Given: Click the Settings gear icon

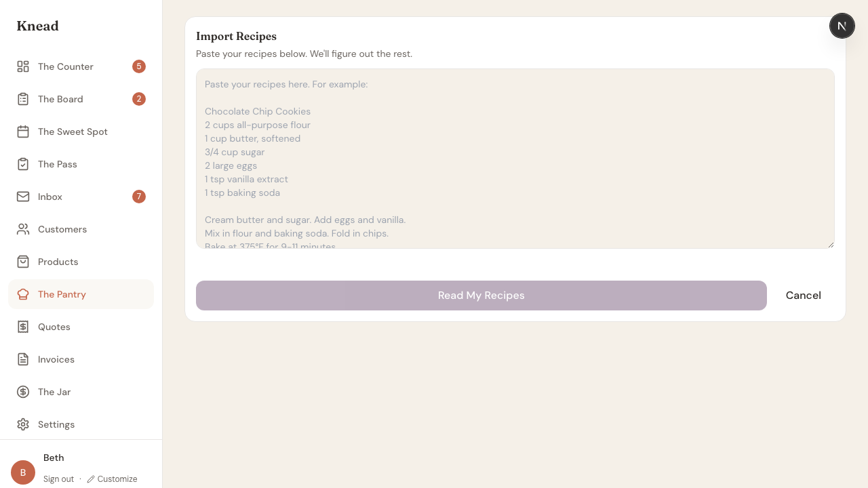Looking at the screenshot, I should tap(23, 424).
